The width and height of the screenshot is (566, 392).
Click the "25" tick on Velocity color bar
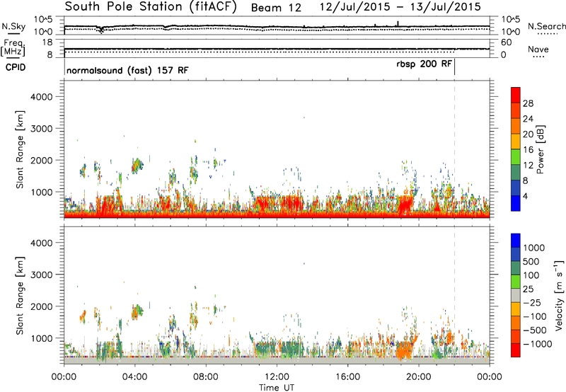tap(528, 289)
